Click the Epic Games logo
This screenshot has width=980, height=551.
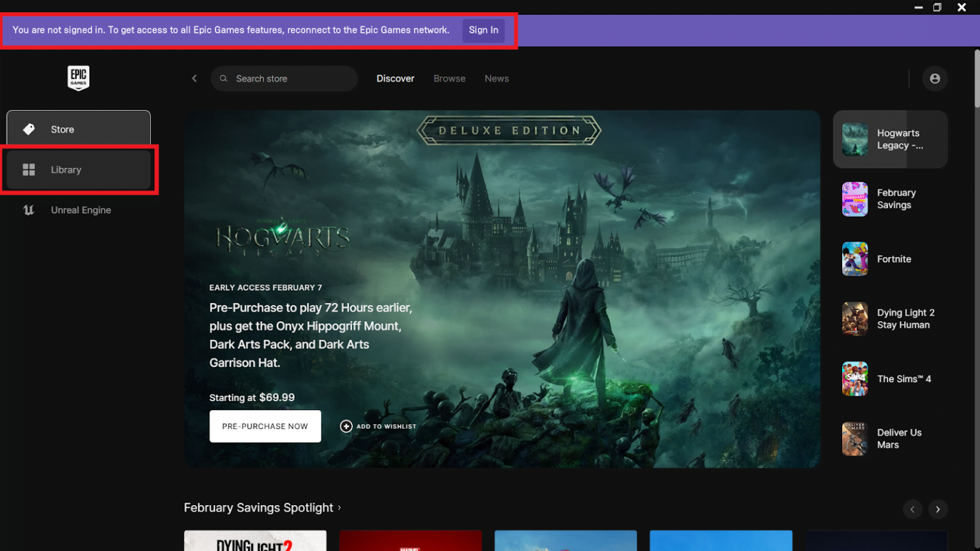[78, 78]
